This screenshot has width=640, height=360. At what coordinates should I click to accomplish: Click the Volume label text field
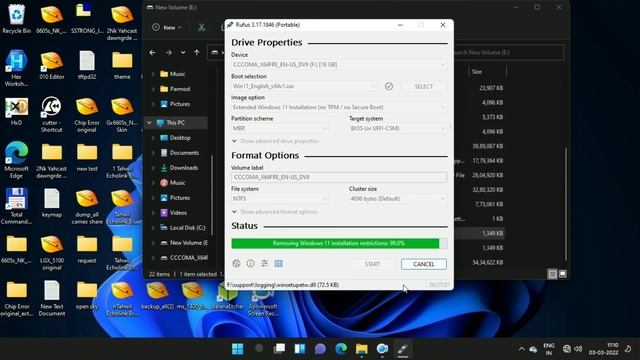pos(339,177)
